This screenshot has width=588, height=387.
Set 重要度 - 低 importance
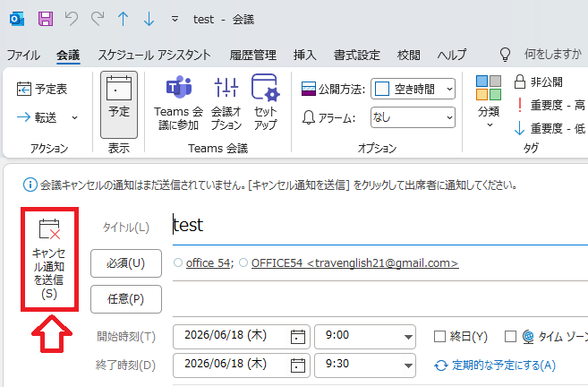(550, 129)
